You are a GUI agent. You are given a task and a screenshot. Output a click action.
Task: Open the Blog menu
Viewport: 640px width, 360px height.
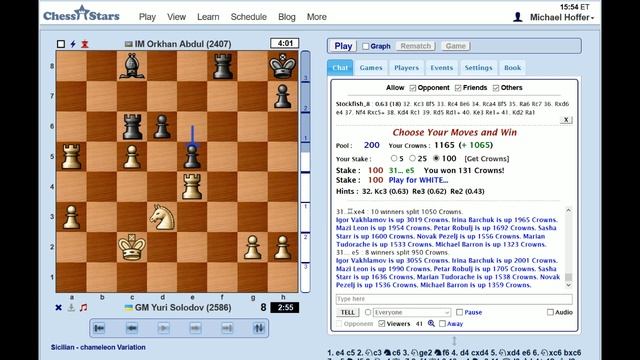point(287,17)
